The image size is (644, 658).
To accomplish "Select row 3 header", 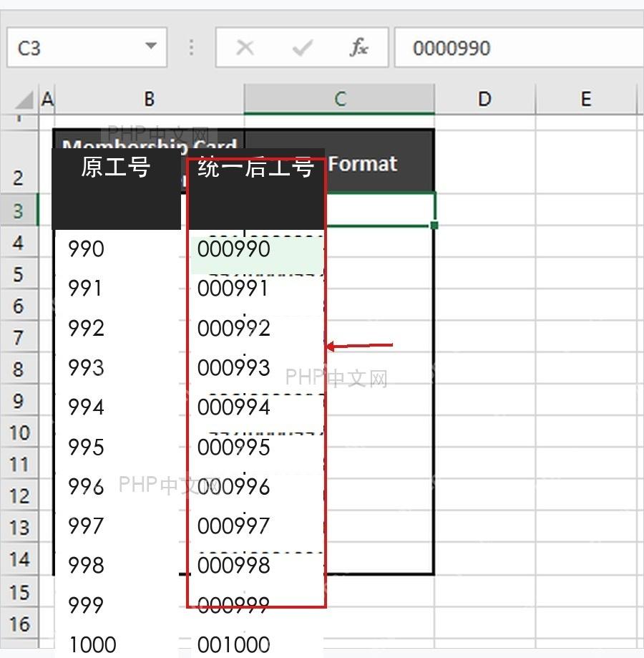I will (19, 209).
